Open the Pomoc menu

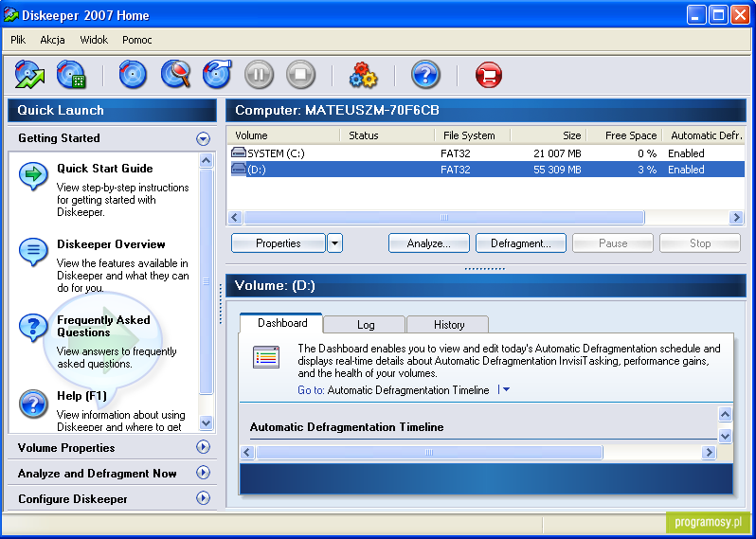(x=137, y=40)
